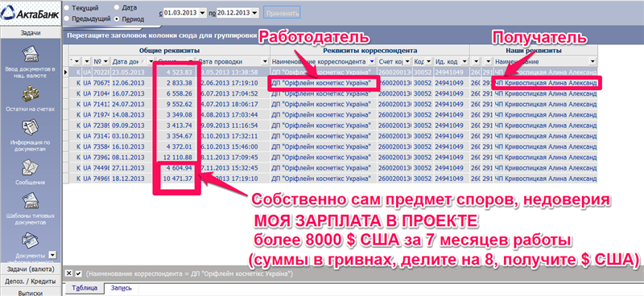Select the Предыдущий radio button
Screen dimensions: 644x296
pyautogui.click(x=66, y=18)
